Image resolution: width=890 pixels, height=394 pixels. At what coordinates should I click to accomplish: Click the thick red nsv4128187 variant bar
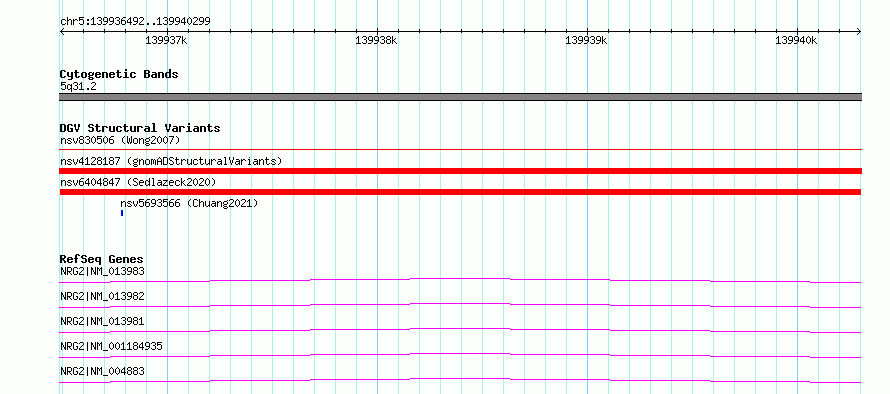(x=460, y=171)
